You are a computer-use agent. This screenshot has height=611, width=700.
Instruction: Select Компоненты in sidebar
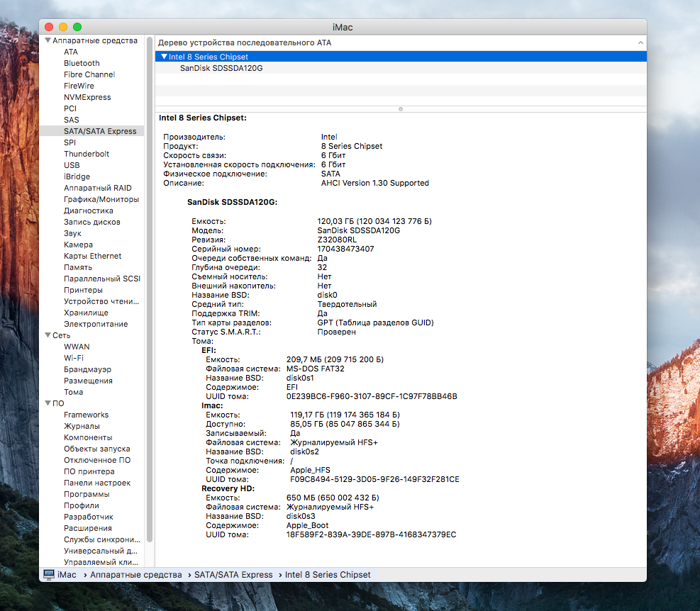88,437
